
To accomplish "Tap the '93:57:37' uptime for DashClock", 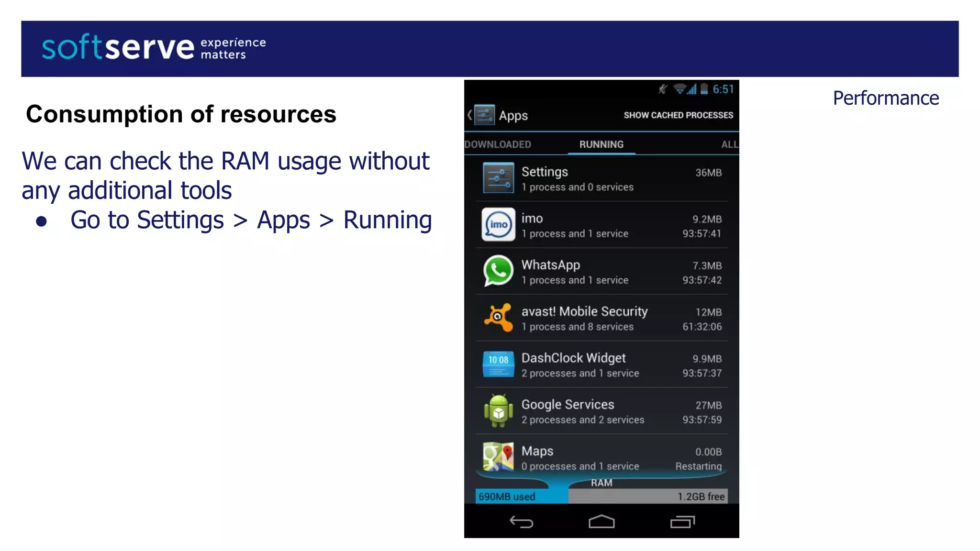I will [x=702, y=373].
